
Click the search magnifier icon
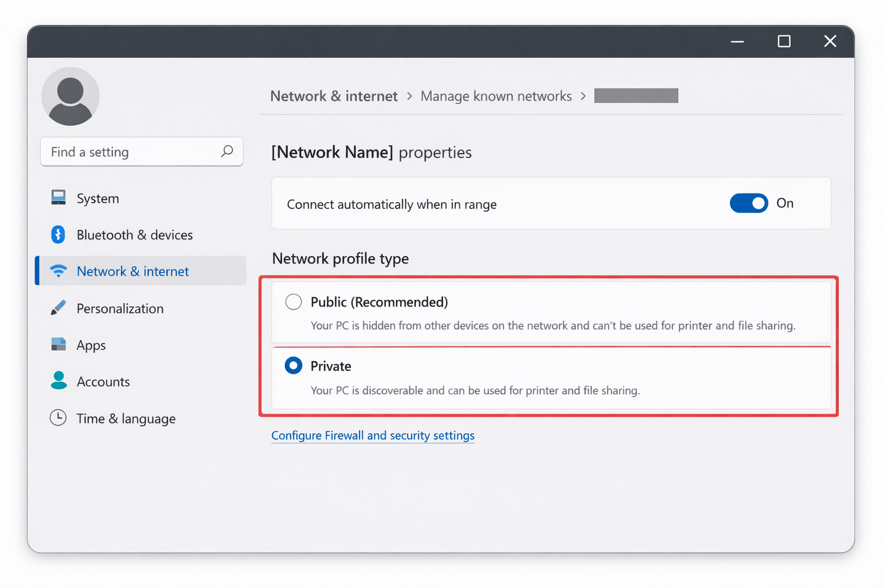coord(227,152)
